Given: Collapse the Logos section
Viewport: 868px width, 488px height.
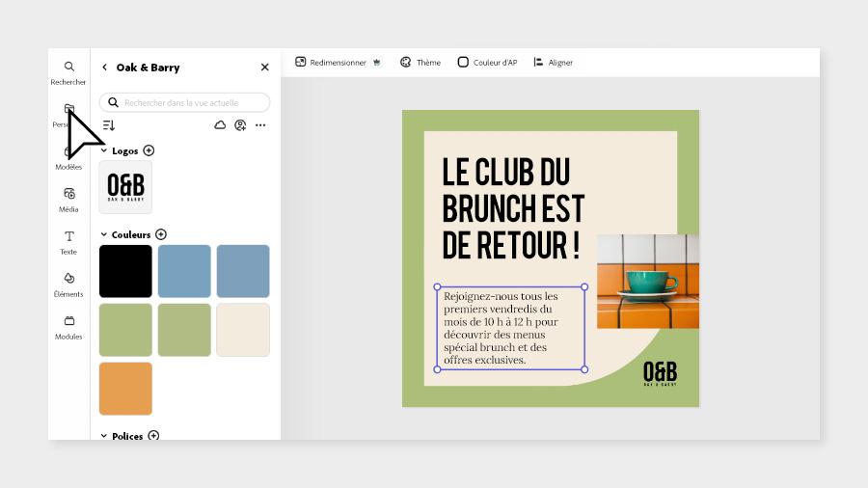Looking at the screenshot, I should (x=103, y=150).
